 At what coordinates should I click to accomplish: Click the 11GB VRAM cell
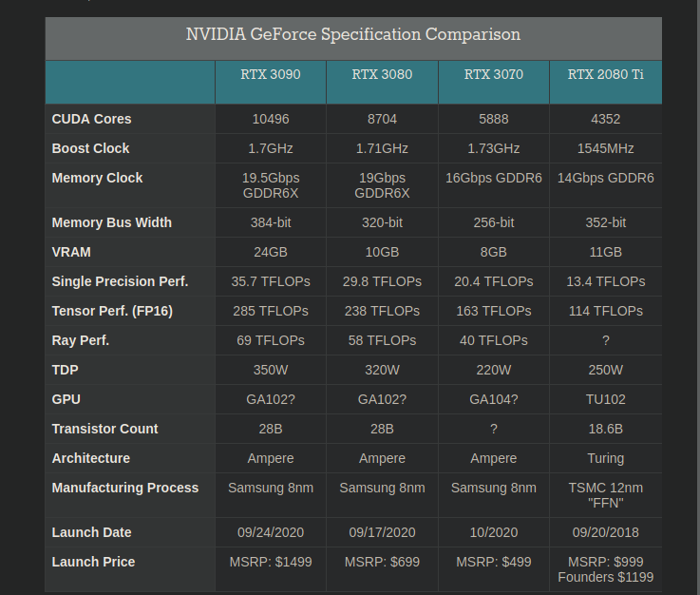click(x=606, y=252)
